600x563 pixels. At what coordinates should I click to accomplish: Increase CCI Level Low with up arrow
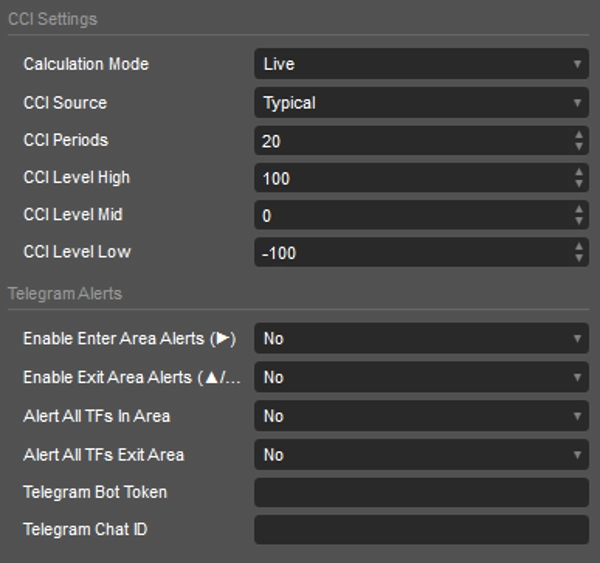click(x=579, y=246)
